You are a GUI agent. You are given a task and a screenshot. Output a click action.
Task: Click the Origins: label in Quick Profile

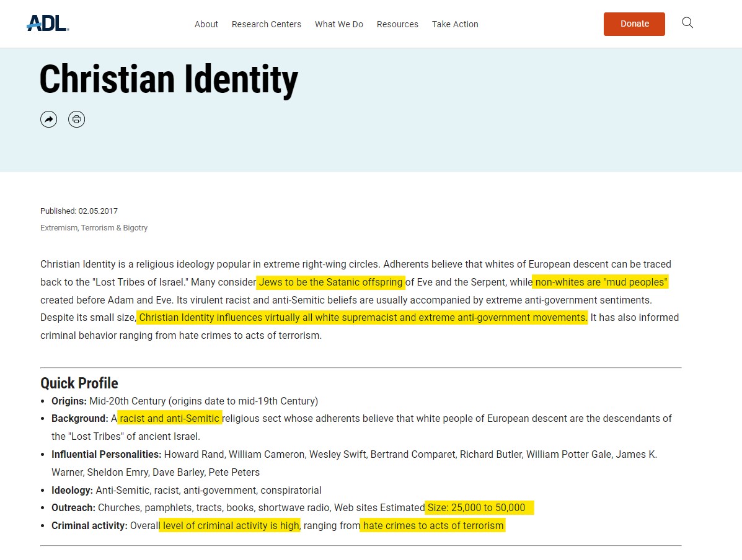click(x=69, y=401)
